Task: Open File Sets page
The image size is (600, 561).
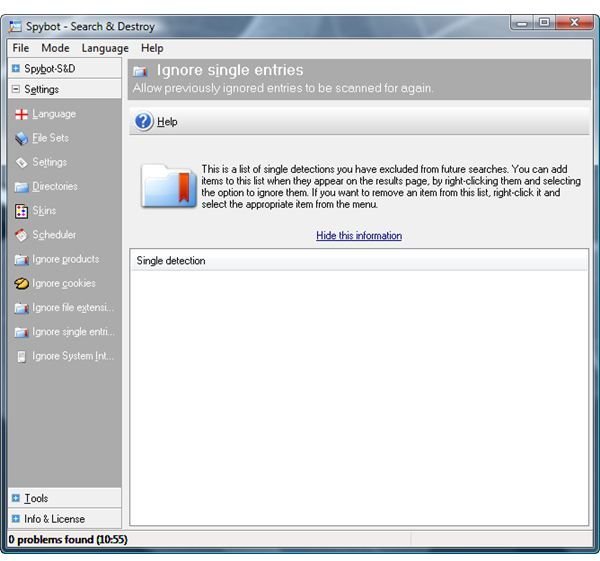Action: pos(51,138)
